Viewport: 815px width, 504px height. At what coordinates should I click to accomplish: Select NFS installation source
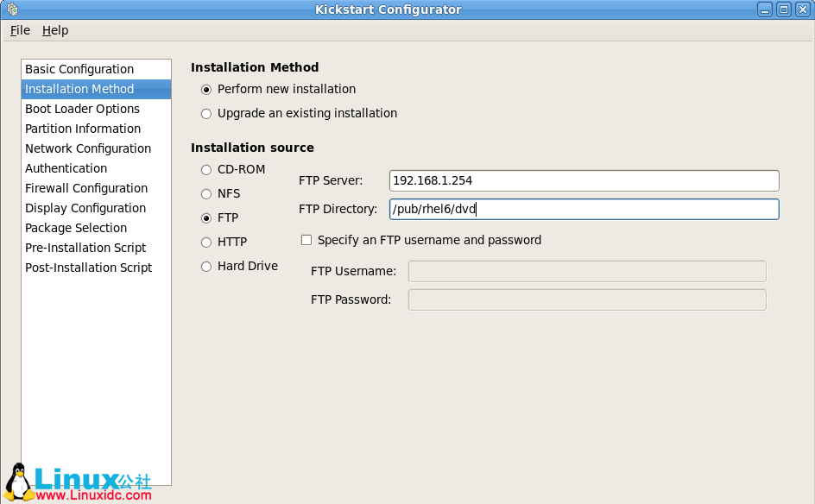206,194
